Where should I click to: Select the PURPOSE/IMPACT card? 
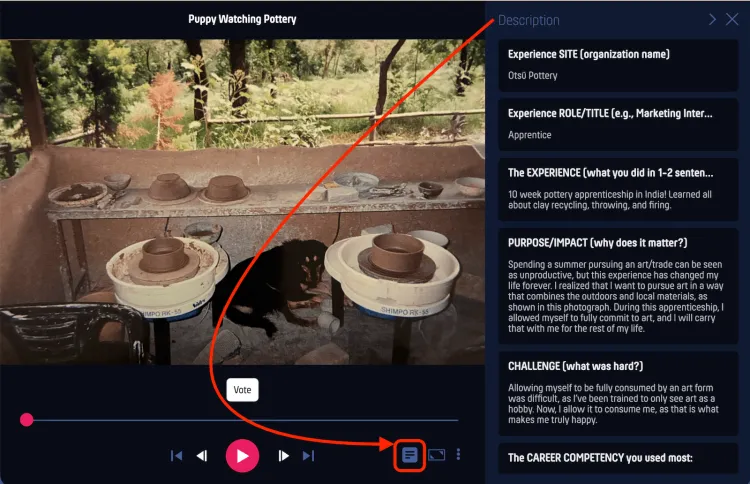point(618,286)
